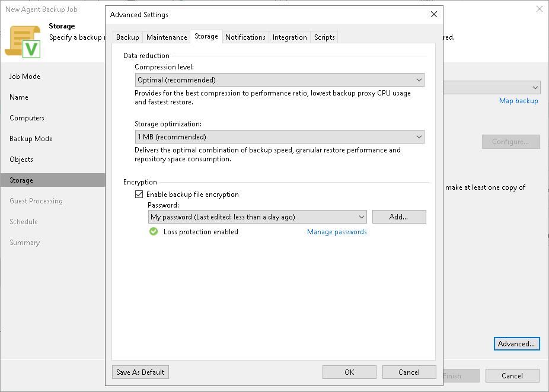
Task: Open Manage passwords
Action: (x=337, y=232)
